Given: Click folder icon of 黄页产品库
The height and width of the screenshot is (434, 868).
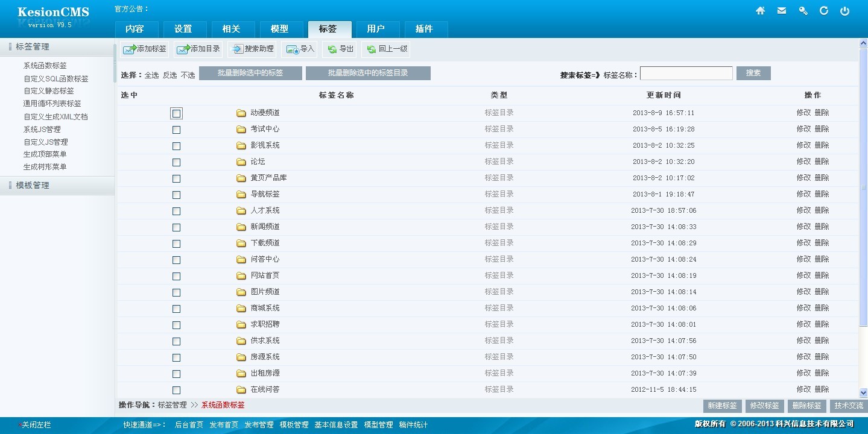Looking at the screenshot, I should click(241, 178).
